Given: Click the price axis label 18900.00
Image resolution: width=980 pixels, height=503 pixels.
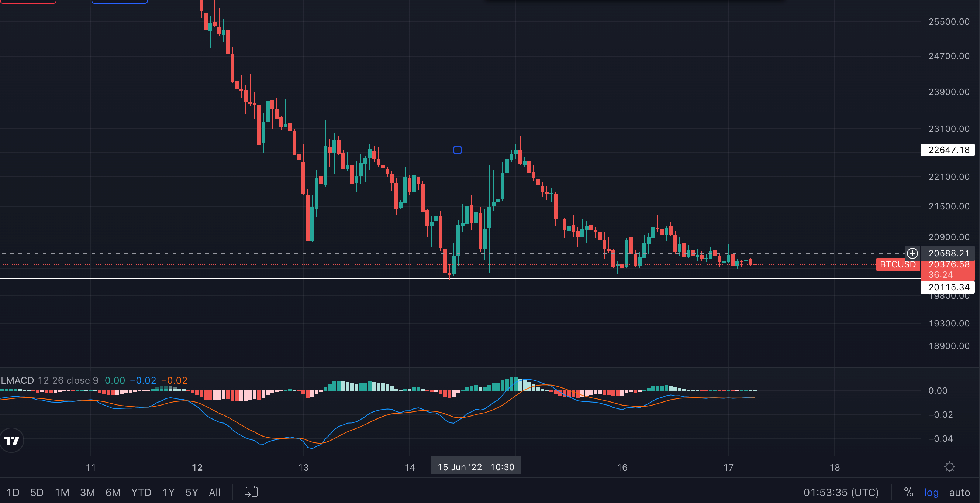Looking at the screenshot, I should click(949, 346).
